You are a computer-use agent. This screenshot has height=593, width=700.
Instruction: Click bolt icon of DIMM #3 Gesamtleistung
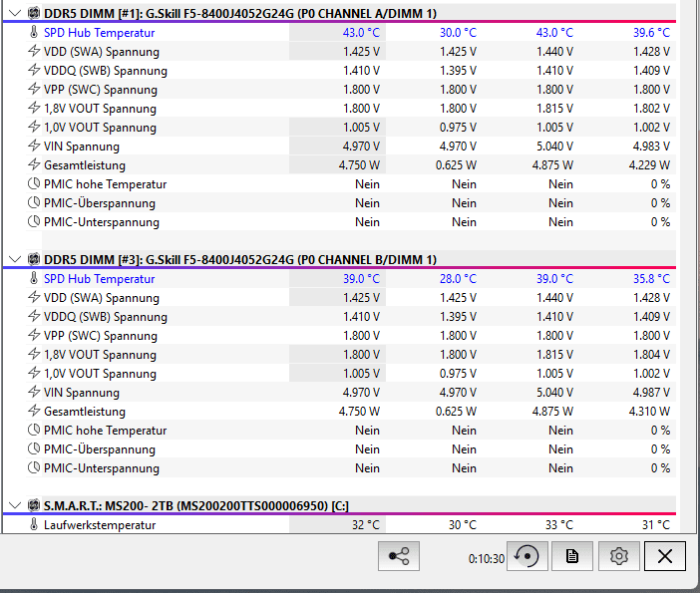pos(34,411)
